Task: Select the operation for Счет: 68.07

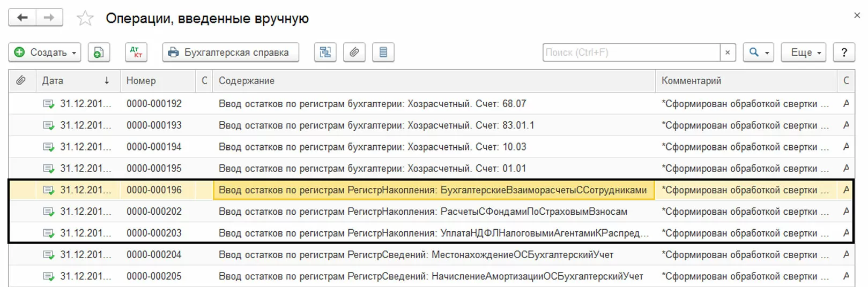Action: coord(372,104)
